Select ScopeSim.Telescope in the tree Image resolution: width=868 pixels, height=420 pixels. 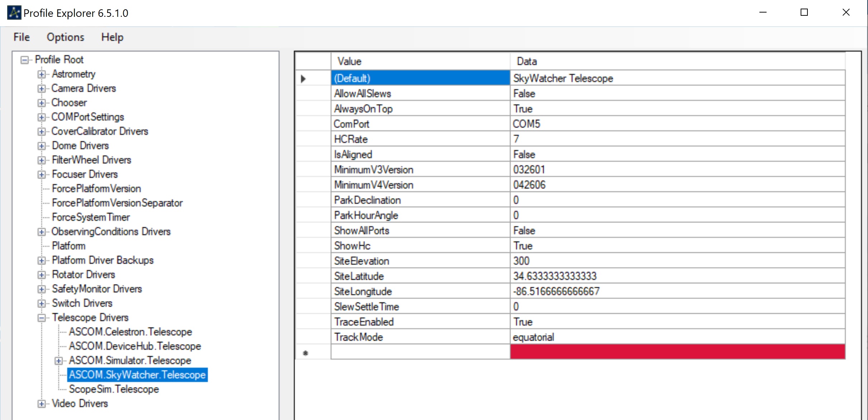pos(114,389)
